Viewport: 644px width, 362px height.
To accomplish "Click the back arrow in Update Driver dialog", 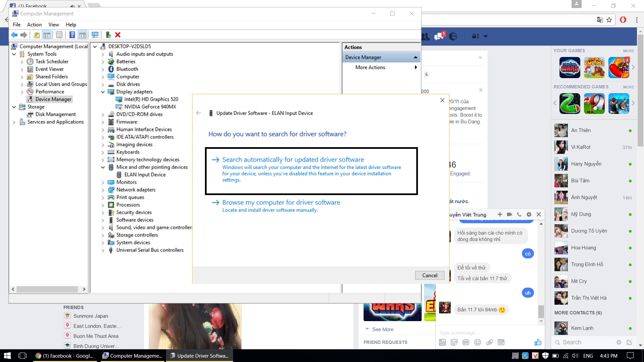I will click(199, 113).
